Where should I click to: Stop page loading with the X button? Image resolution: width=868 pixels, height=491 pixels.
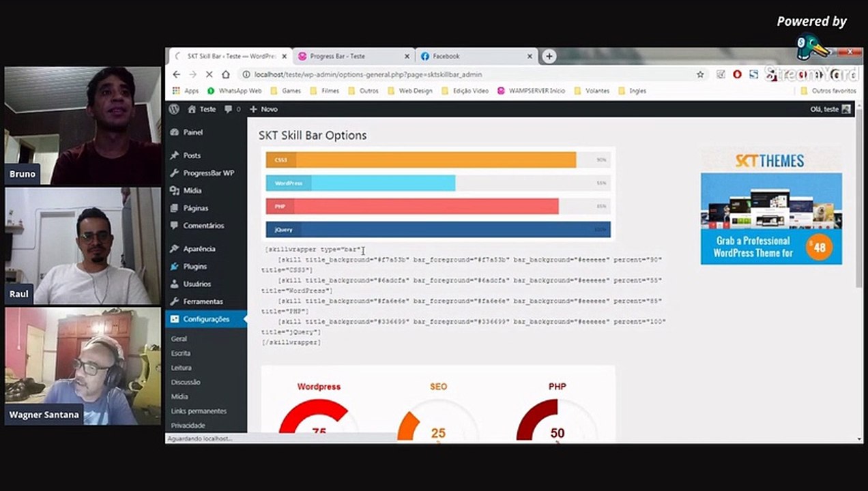click(209, 74)
